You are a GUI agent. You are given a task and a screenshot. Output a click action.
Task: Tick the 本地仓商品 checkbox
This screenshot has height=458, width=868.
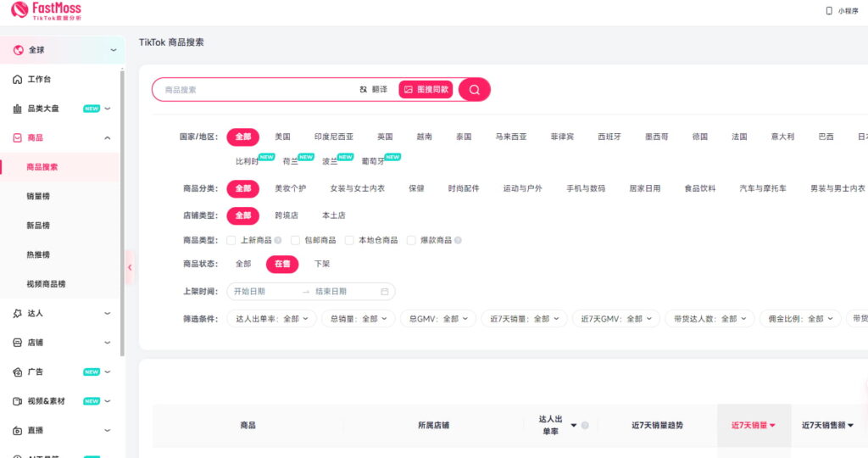coord(349,240)
